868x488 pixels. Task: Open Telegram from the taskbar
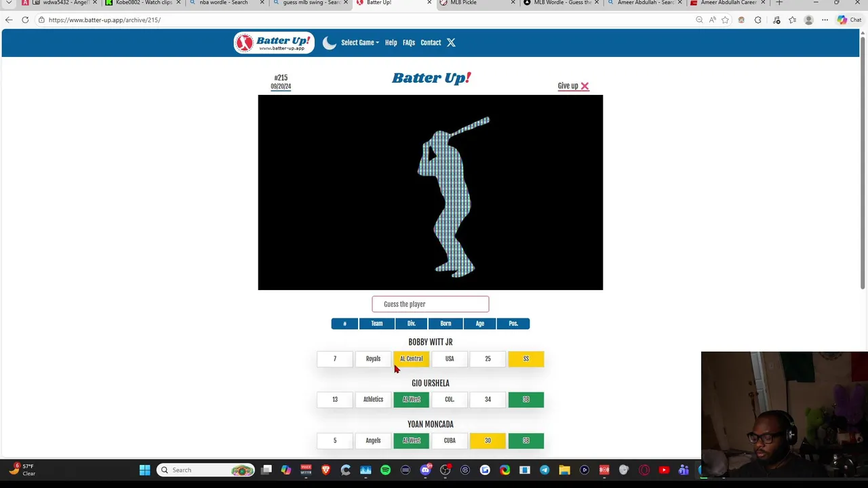point(545,470)
